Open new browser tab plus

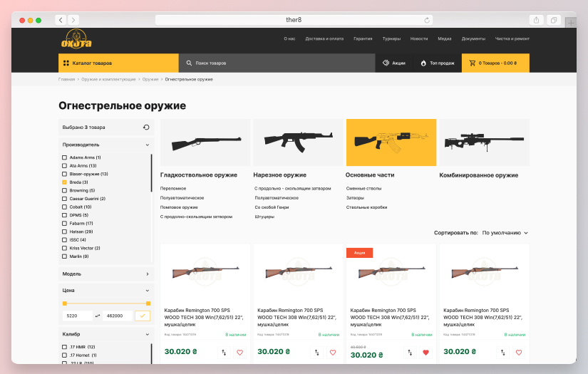571,23
